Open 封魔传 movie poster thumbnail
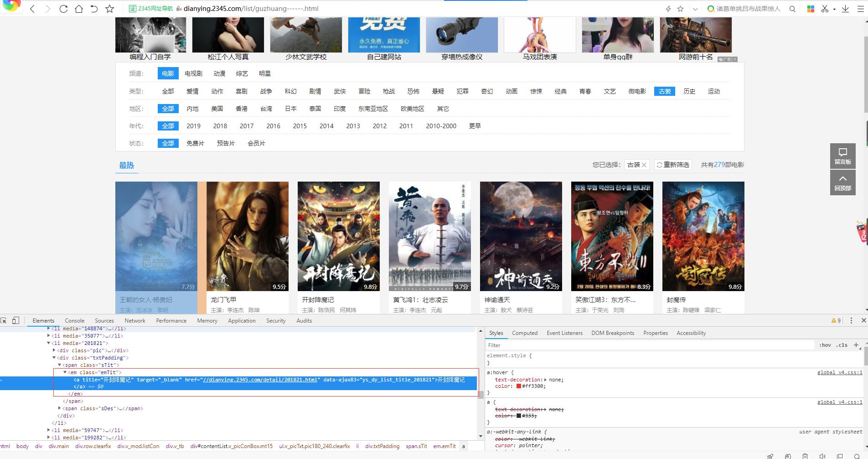Image resolution: width=868 pixels, height=459 pixels. coord(703,236)
